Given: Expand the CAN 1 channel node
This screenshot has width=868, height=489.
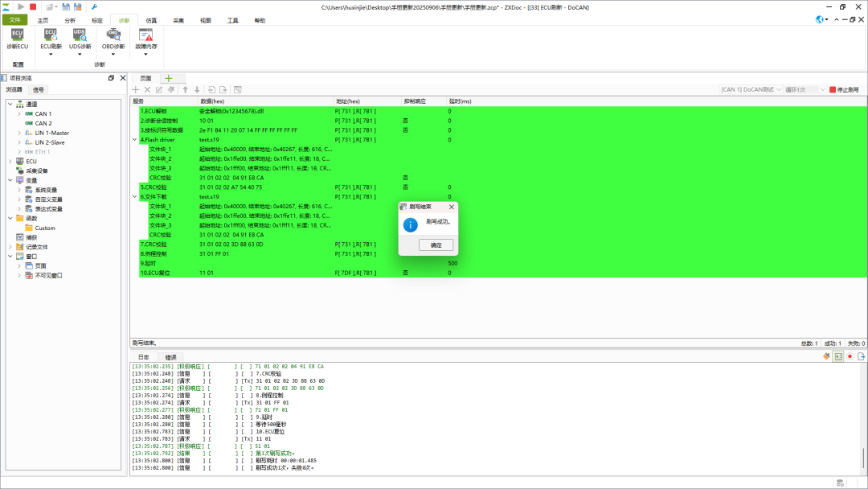Looking at the screenshot, I should pyautogui.click(x=19, y=113).
